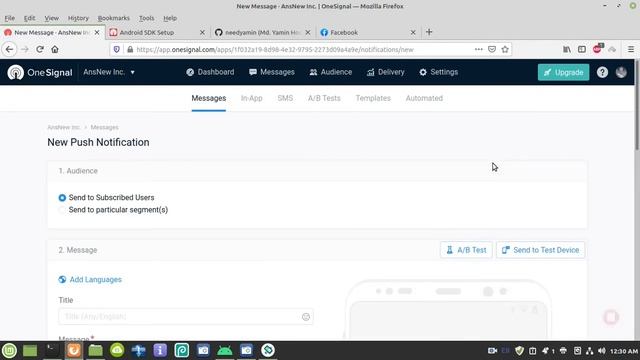This screenshot has height=360, width=640.
Task: Close the Android SDK Setup tab
Action: pyautogui.click(x=202, y=32)
